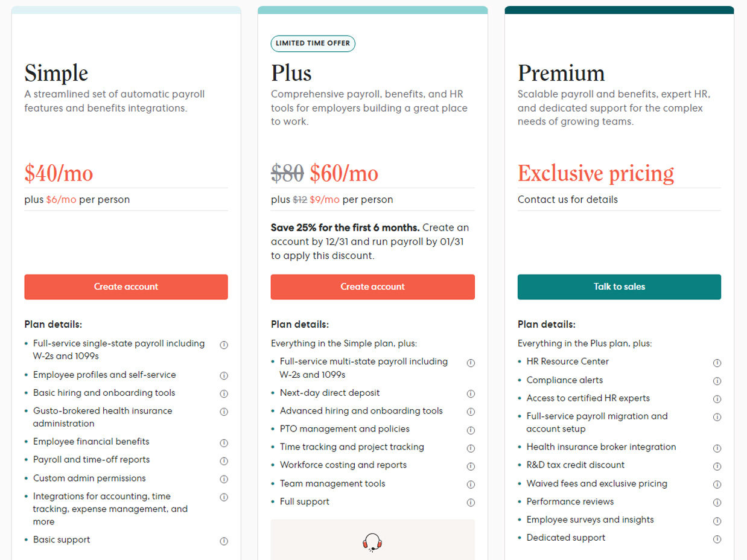Viewport: 747px width, 560px height.
Task: Click the headset support icon under Plus plan
Action: 372,541
